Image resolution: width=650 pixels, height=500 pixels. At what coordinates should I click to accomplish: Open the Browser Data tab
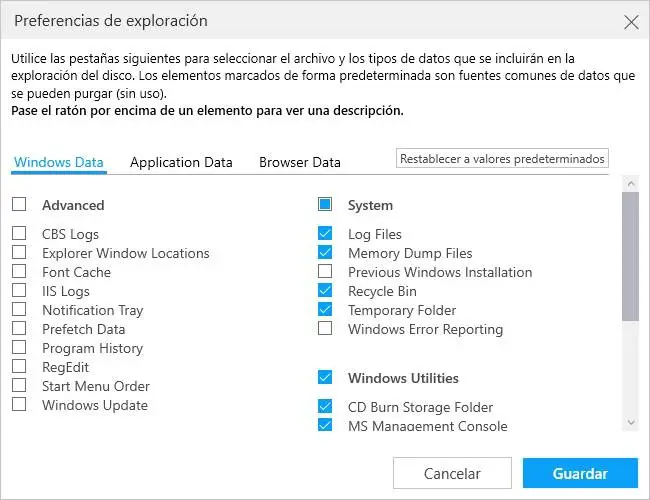pyautogui.click(x=299, y=162)
